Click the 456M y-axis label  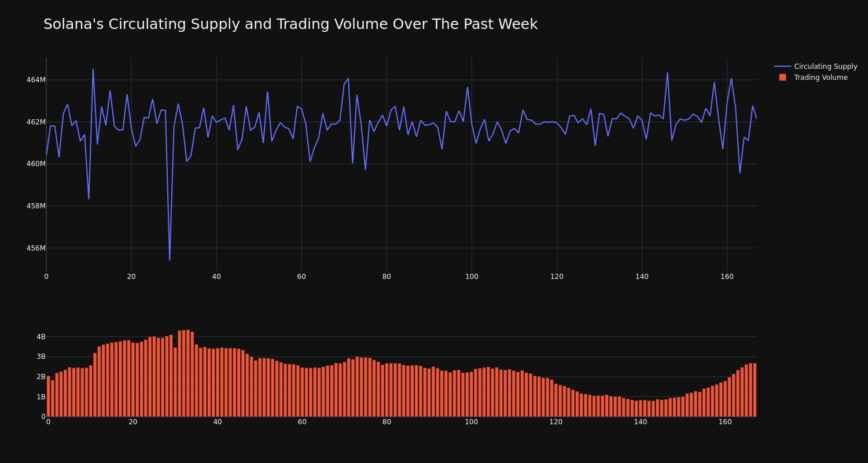[x=36, y=248]
